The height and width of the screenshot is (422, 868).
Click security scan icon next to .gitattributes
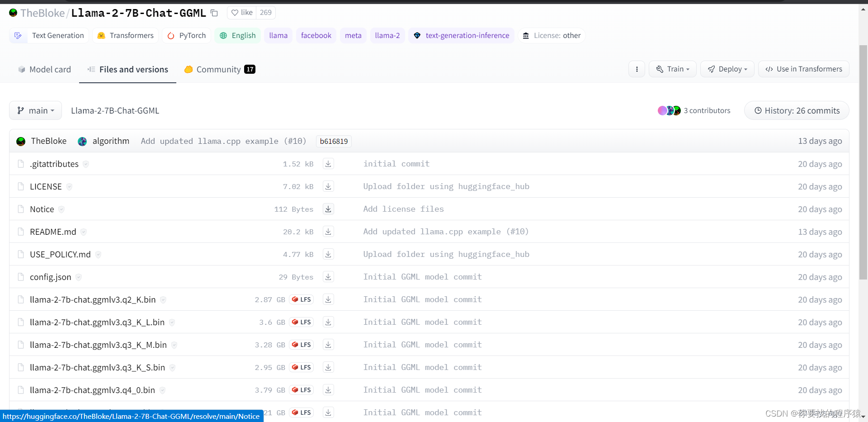coord(86,164)
